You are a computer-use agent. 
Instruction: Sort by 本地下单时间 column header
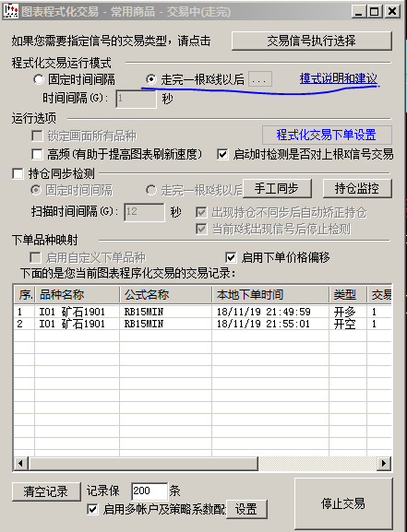[270, 295]
